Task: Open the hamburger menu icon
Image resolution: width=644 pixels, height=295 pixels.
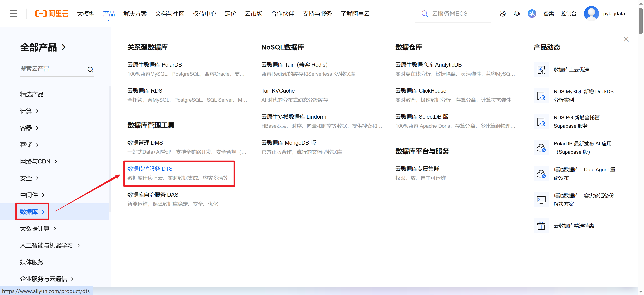Action: click(x=13, y=14)
